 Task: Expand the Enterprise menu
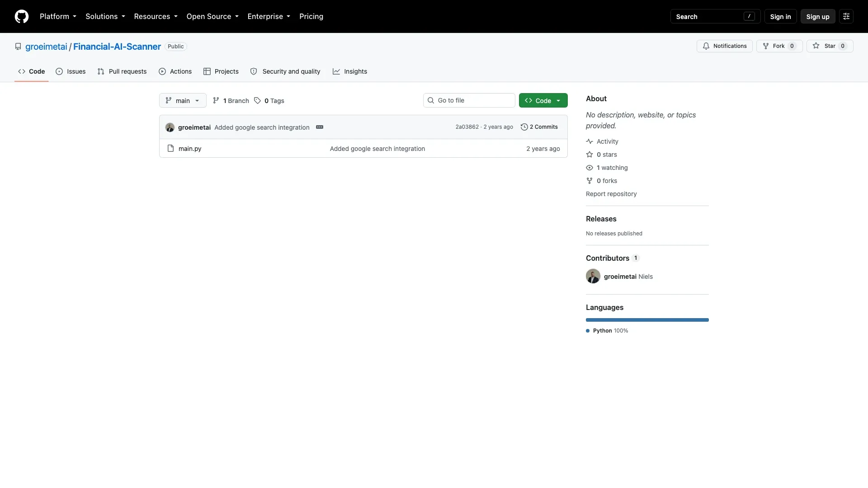click(x=269, y=16)
